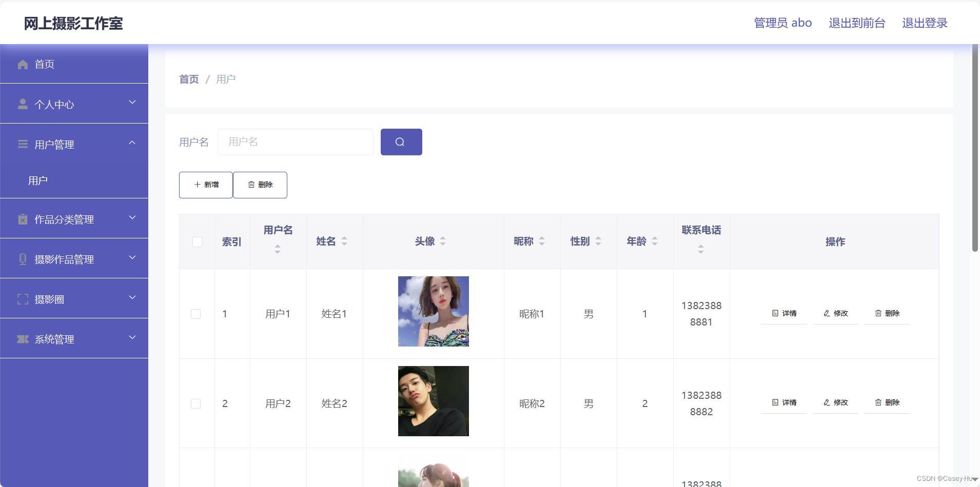The width and height of the screenshot is (980, 487).
Task: Sort by 性别 column arrows
Action: tap(598, 241)
